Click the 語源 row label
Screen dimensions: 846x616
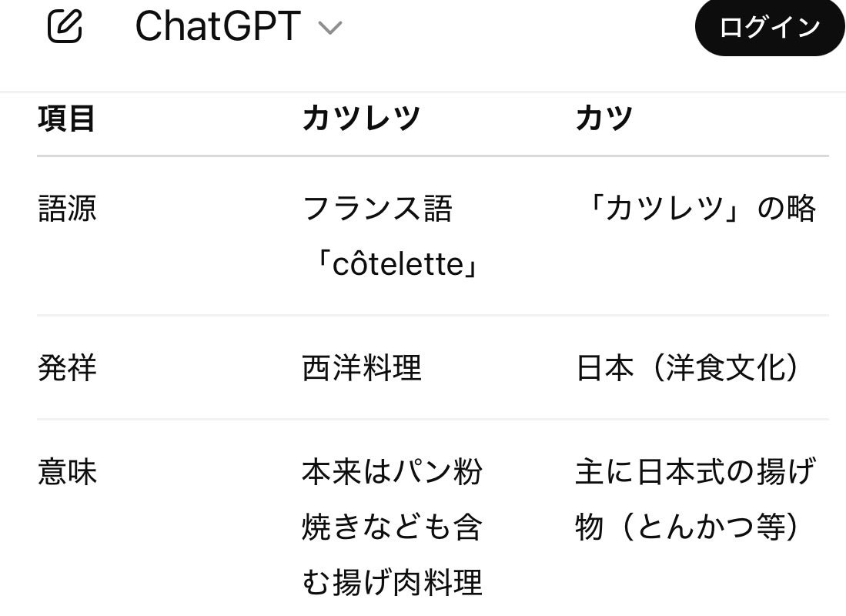pos(67,209)
